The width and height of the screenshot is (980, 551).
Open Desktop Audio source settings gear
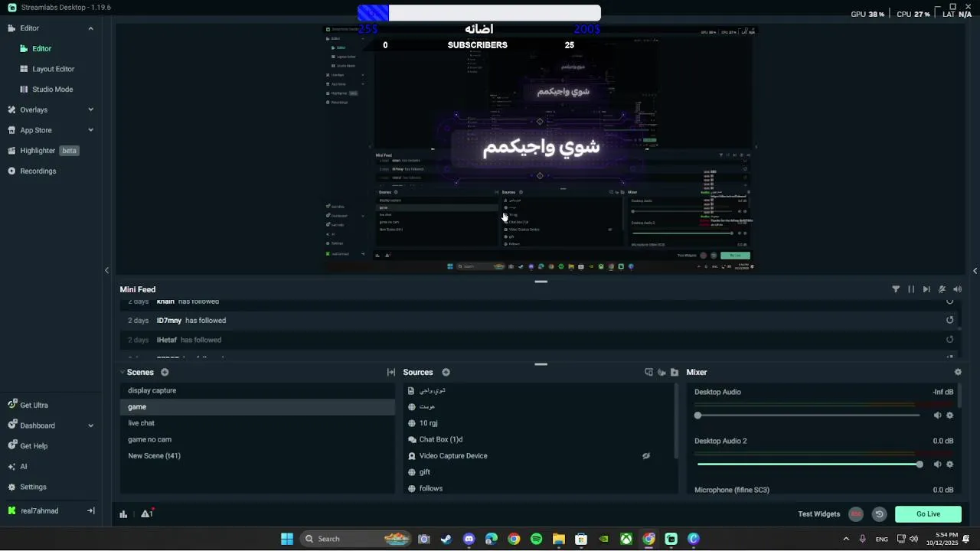click(x=950, y=416)
